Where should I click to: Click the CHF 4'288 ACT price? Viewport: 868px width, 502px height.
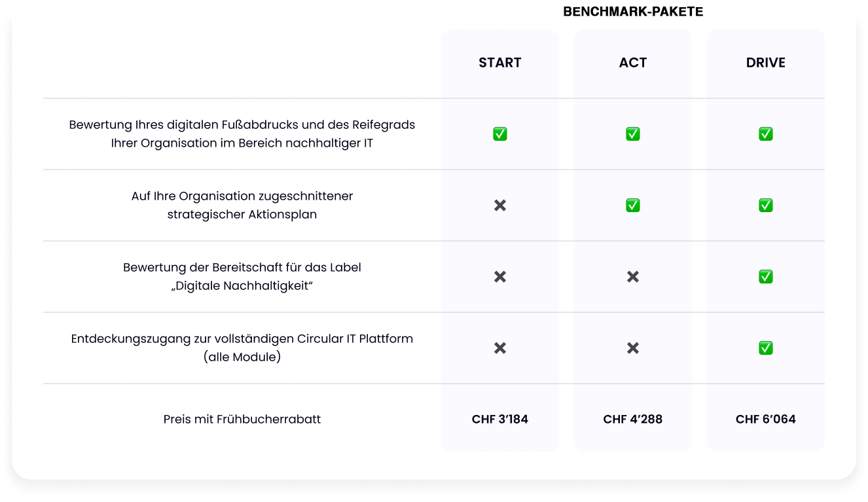pos(633,420)
